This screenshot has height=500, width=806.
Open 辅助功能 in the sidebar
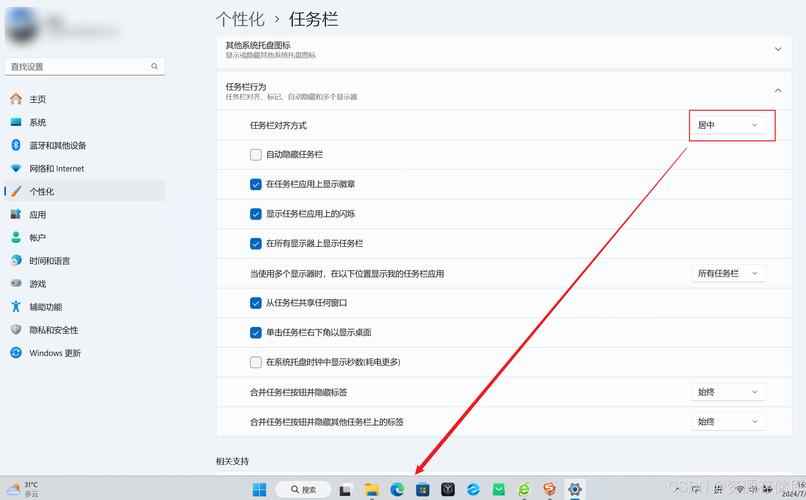84,307
